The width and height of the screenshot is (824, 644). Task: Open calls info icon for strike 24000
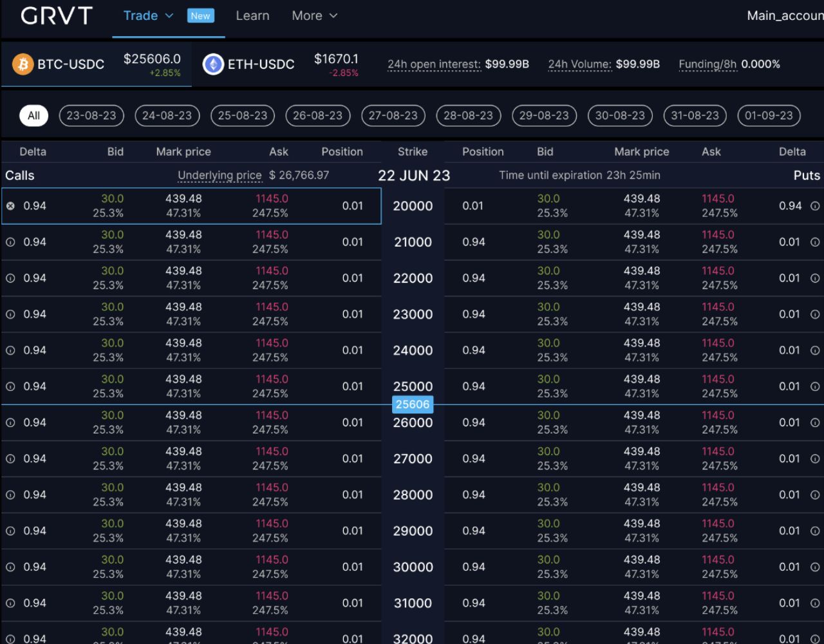10,350
